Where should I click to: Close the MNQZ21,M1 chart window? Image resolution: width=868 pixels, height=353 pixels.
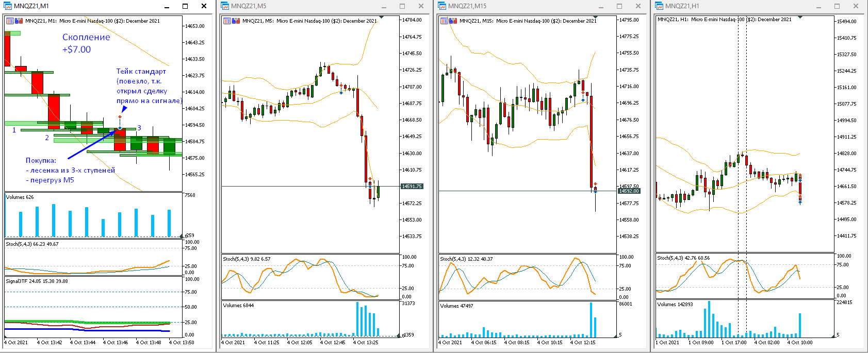coord(204,6)
